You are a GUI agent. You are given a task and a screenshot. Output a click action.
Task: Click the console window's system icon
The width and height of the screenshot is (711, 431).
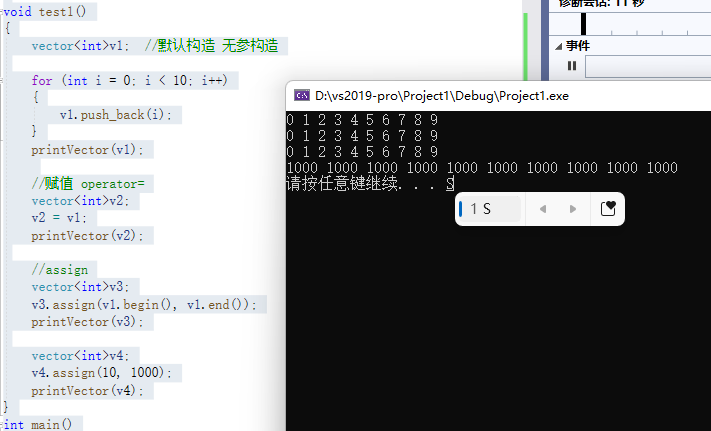(302, 95)
